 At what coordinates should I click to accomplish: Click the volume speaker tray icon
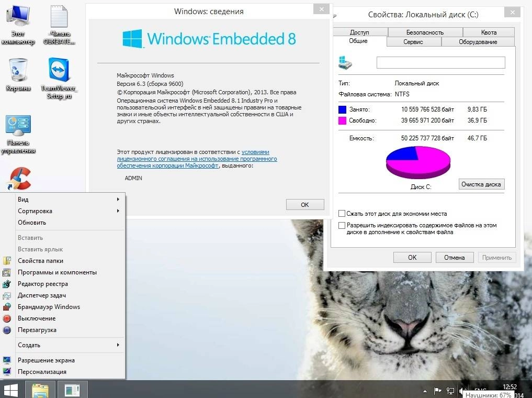click(x=463, y=391)
